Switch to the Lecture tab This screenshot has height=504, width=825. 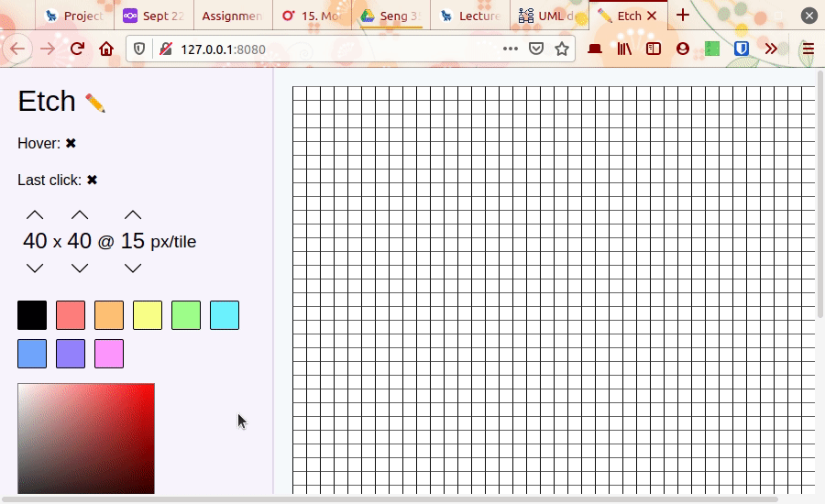470,16
